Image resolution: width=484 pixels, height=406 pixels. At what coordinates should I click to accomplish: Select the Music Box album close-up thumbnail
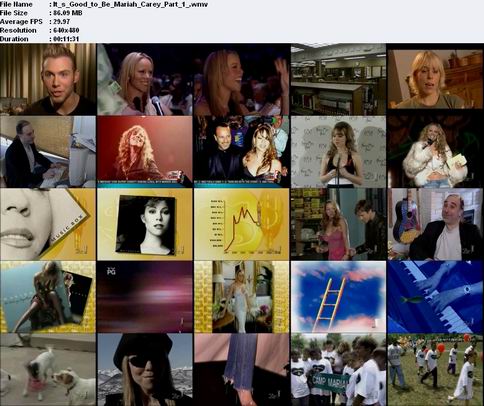click(x=48, y=224)
